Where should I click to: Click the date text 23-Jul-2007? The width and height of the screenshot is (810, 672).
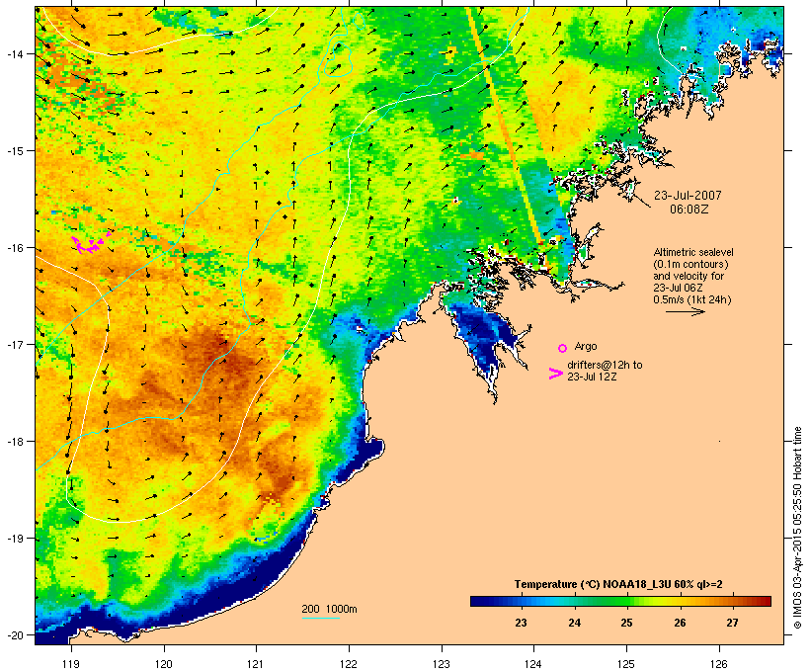click(x=688, y=196)
